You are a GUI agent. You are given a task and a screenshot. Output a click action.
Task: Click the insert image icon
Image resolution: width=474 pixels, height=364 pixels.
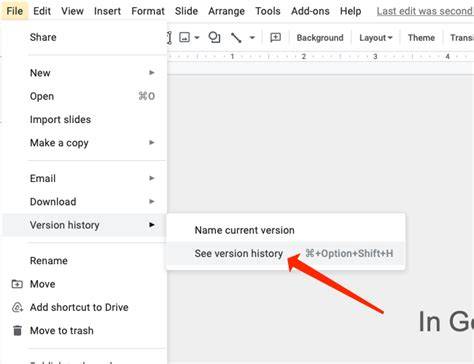tap(184, 37)
